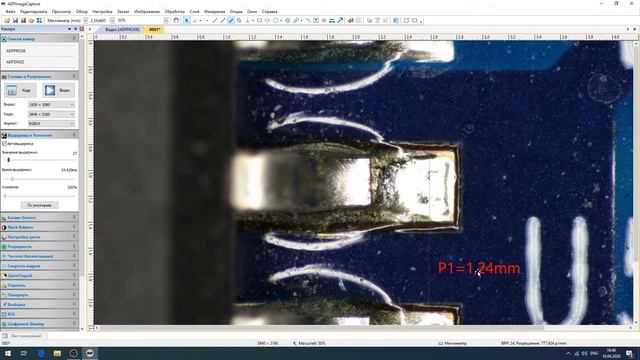Screen dimensions: 640x360
Task: Click the highlighted layer icon in toolbar
Action: pyautogui.click(x=396, y=20)
